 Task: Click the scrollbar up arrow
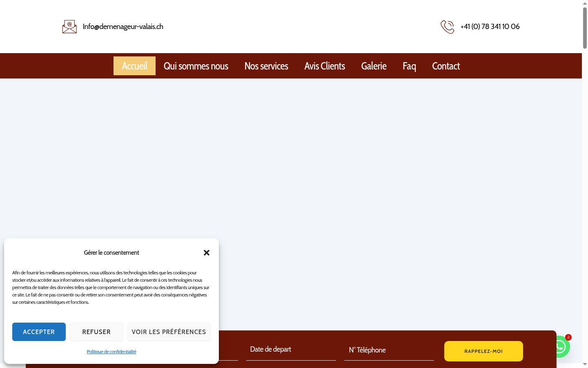pos(585,3)
